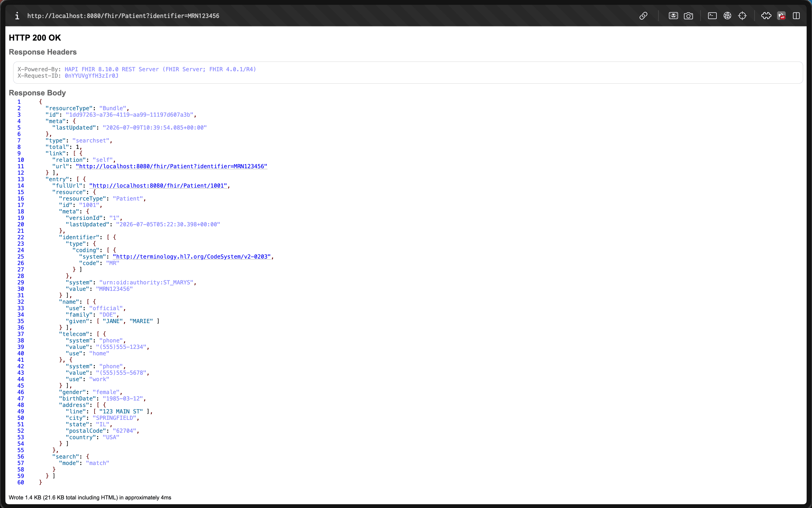Open the self link url with identifier=MRN123456
The height and width of the screenshot is (508, 812).
172,166
